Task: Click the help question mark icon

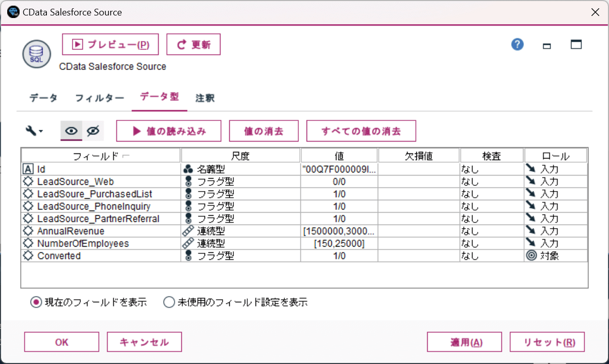Action: click(517, 45)
